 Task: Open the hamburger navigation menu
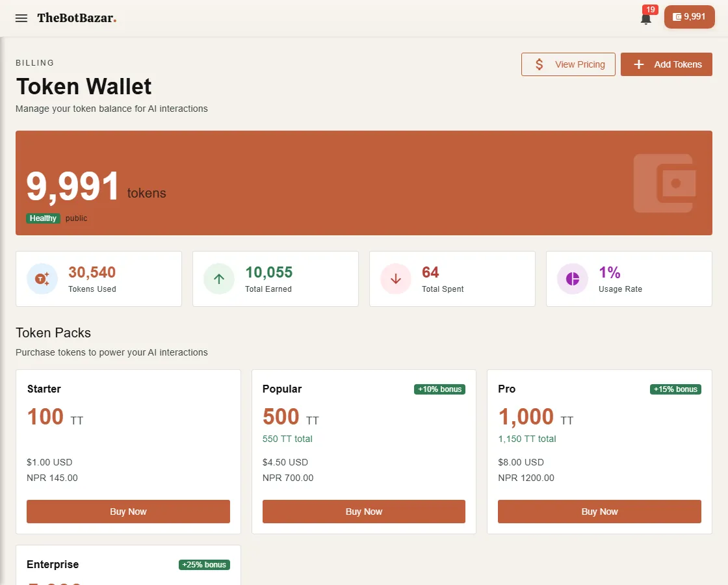[21, 18]
